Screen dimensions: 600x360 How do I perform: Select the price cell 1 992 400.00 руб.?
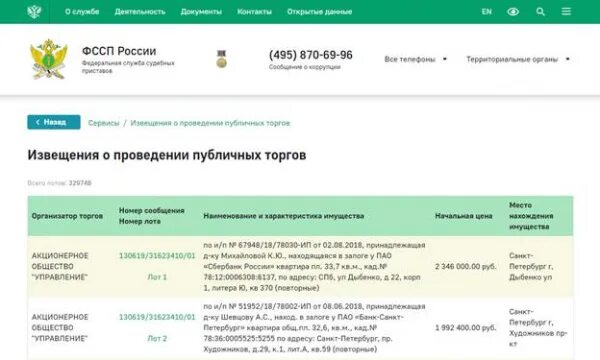(x=466, y=328)
